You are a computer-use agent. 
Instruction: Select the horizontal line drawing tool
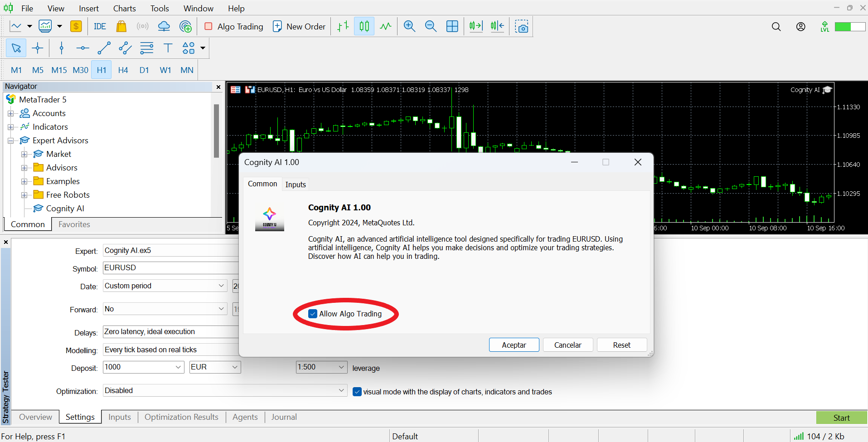[82, 48]
